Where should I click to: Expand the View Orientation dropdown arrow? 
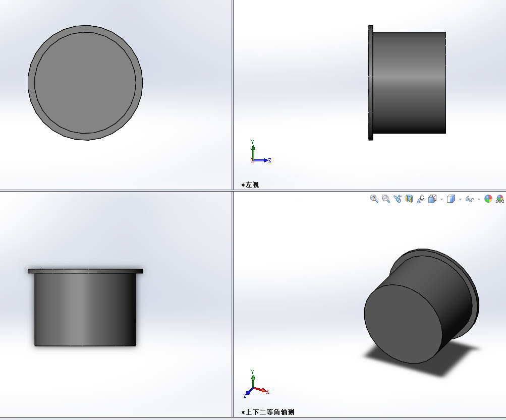coord(441,199)
